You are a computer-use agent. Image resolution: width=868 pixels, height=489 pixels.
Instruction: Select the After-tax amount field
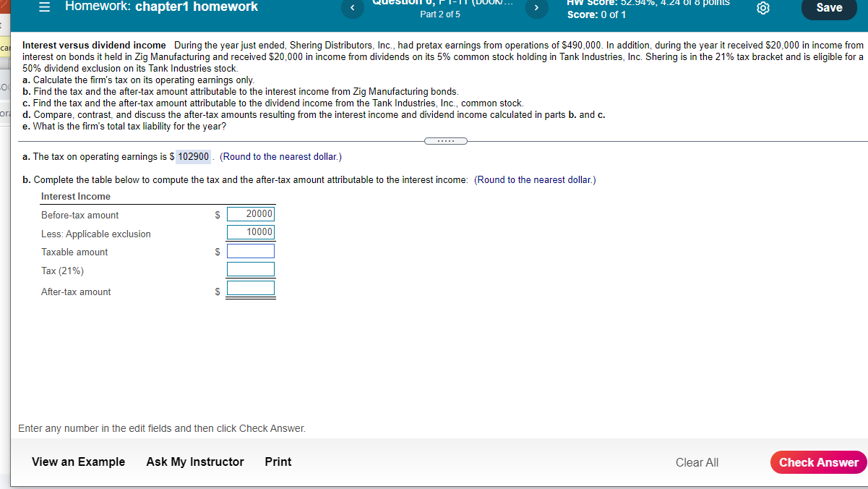(x=251, y=288)
